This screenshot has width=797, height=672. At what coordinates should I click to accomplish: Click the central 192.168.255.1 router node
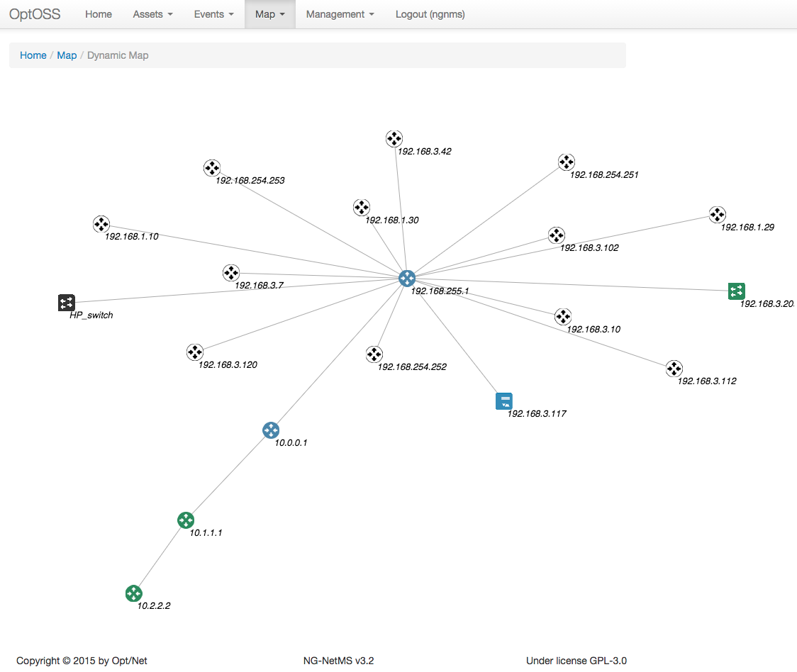[x=407, y=279]
